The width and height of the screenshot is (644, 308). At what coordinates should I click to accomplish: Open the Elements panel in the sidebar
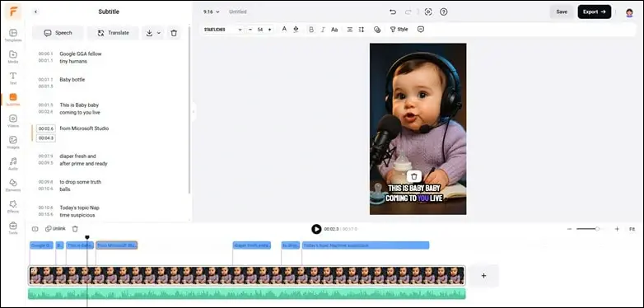13,184
